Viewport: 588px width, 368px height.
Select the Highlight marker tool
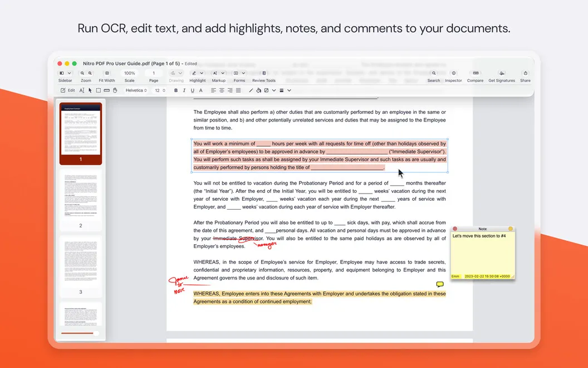point(194,73)
